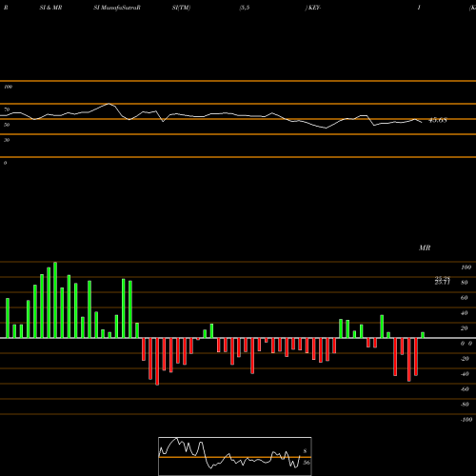Click the 'SI MunafaSutraR' header text

(117, 8)
